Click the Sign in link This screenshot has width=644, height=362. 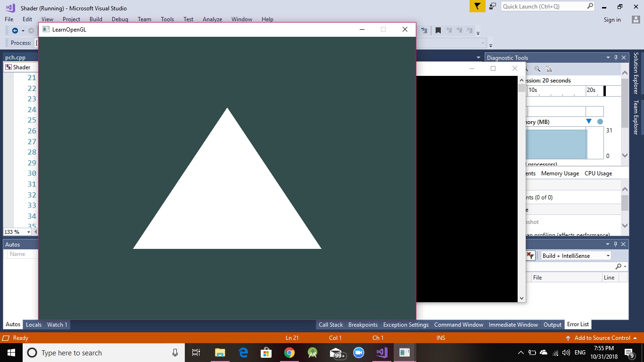tap(612, 19)
